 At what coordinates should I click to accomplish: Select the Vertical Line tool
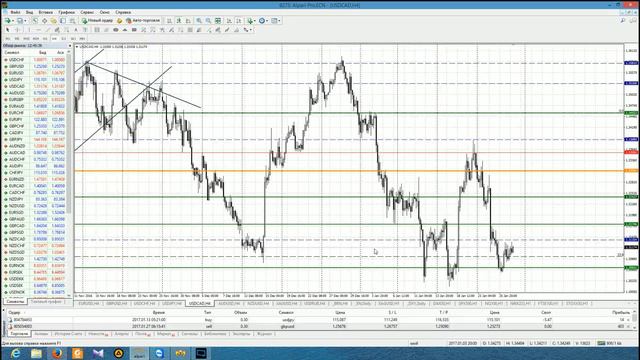pyautogui.click(x=29, y=30)
